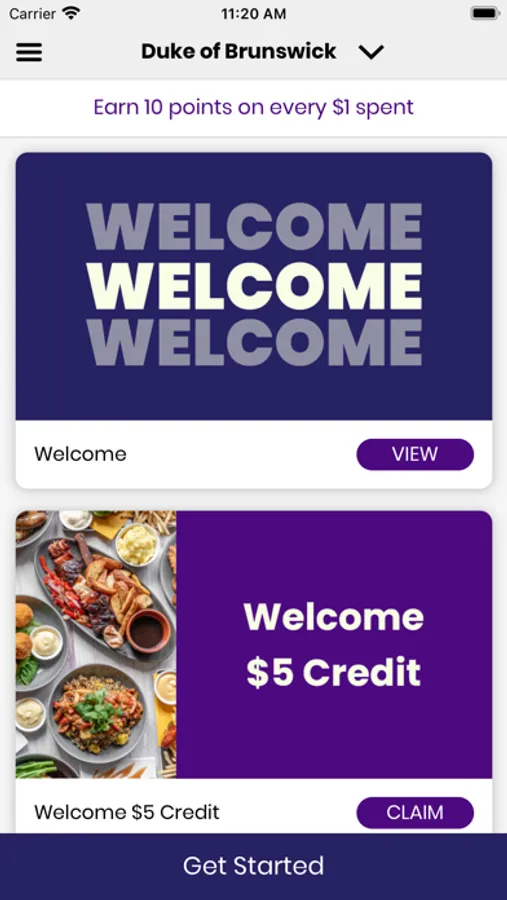Click the Welcome card title text

tap(80, 454)
